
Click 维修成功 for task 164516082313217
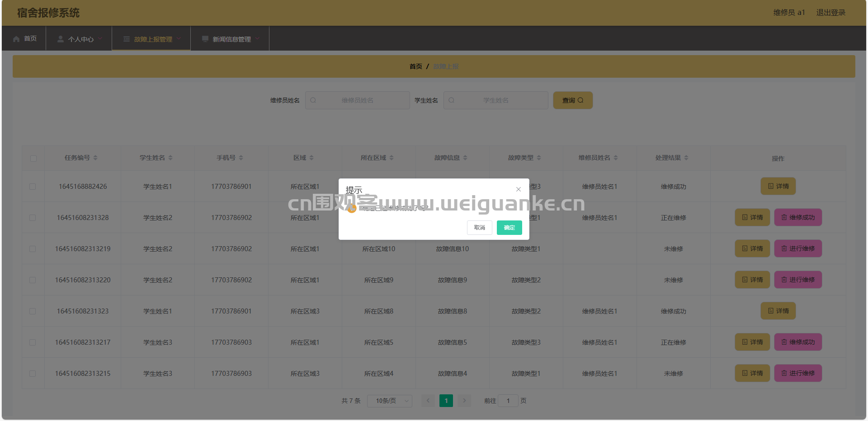point(798,342)
